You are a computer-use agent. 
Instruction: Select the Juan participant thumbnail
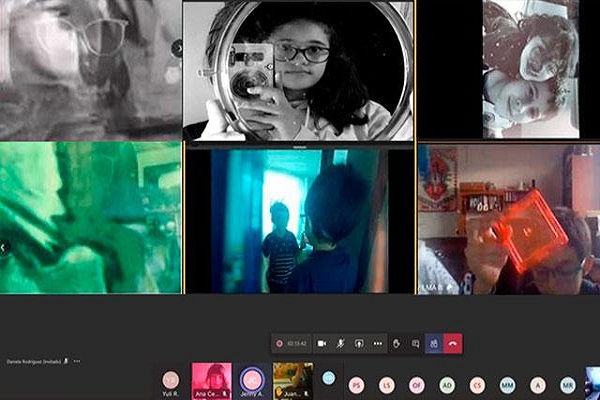[292, 380]
